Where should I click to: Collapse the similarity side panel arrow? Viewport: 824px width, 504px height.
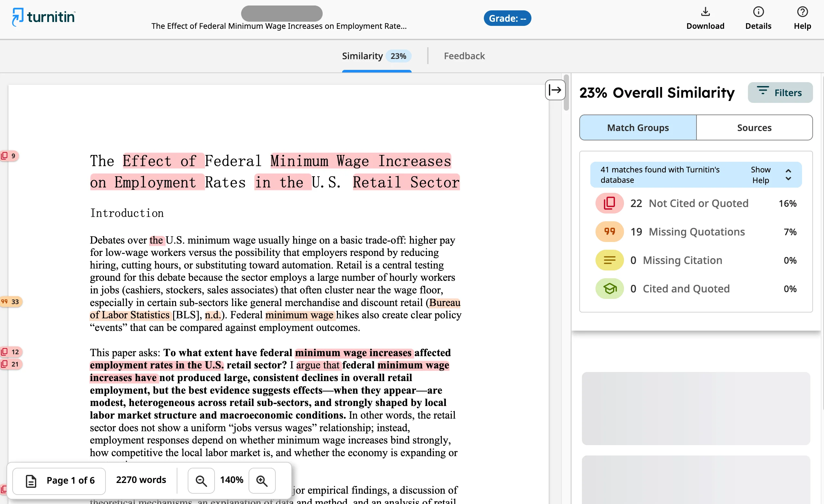pyautogui.click(x=555, y=90)
